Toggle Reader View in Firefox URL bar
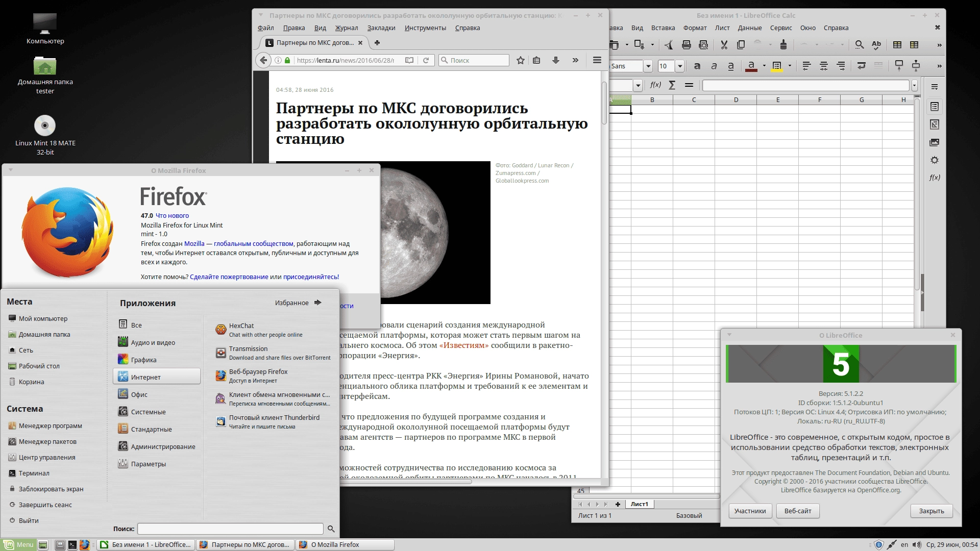 pyautogui.click(x=409, y=60)
